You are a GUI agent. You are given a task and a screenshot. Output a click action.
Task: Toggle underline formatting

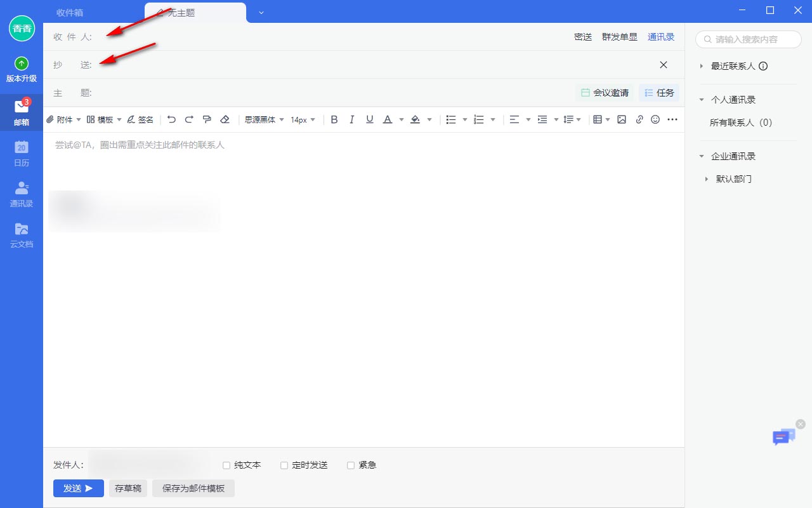370,119
